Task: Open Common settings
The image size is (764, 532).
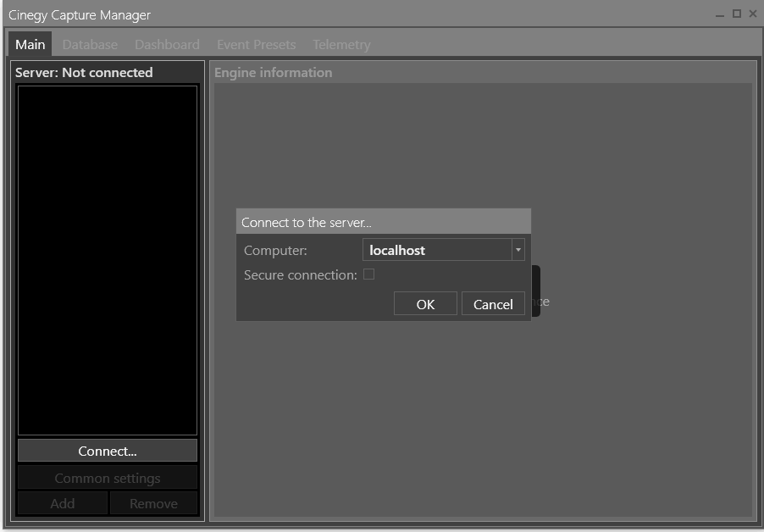Action: [x=107, y=478]
